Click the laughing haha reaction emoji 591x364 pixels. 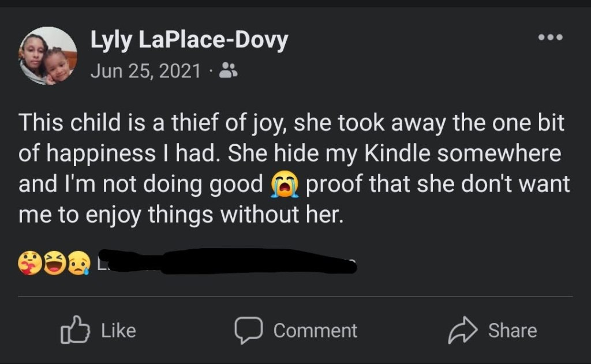pyautogui.click(x=54, y=264)
